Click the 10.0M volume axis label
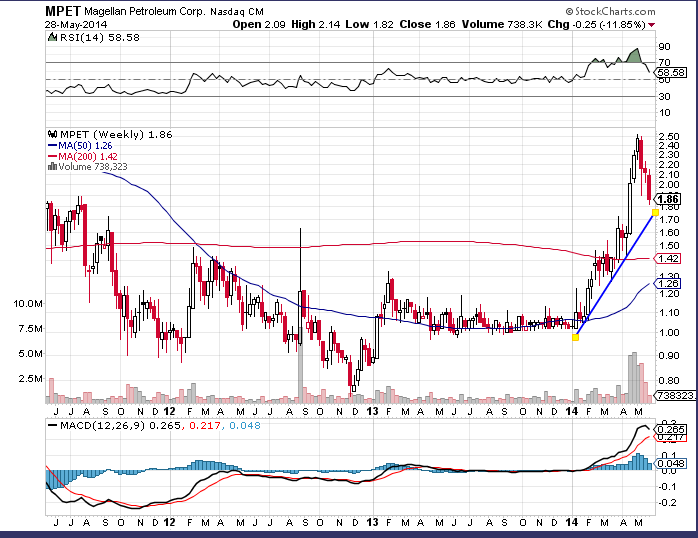Viewport: 698px width, 538px height. [28, 304]
